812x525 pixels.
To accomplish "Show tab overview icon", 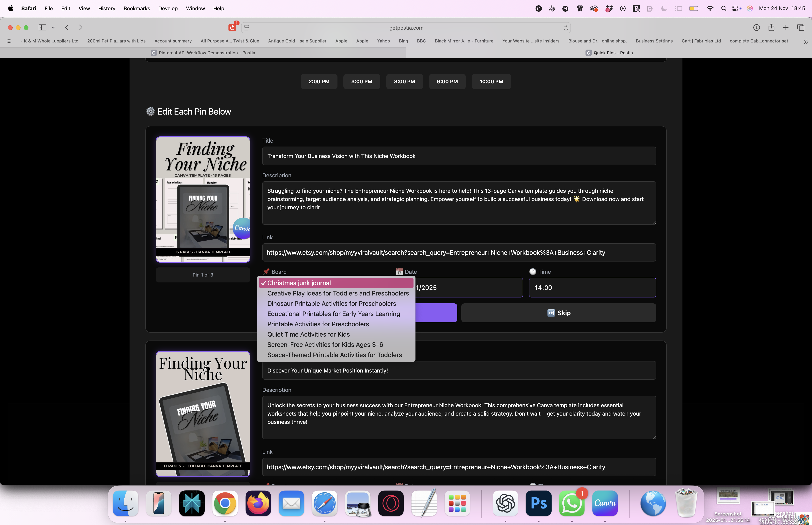I will 801,28.
